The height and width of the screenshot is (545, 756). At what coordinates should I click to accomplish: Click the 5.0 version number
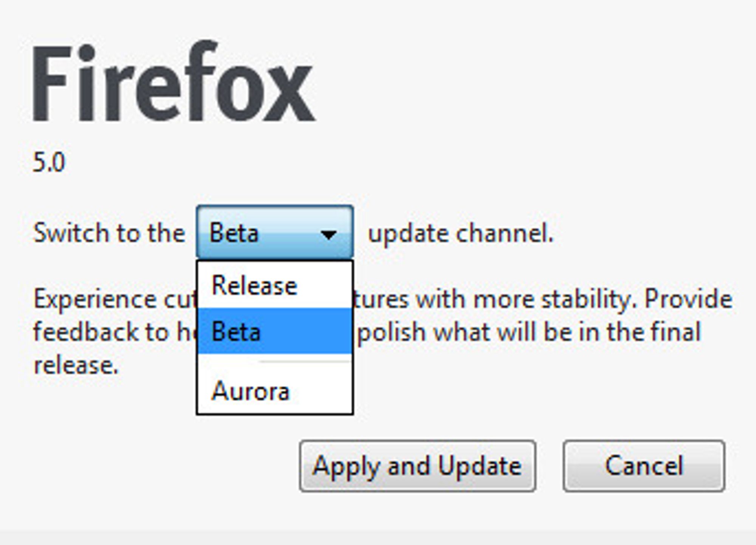coord(49,163)
